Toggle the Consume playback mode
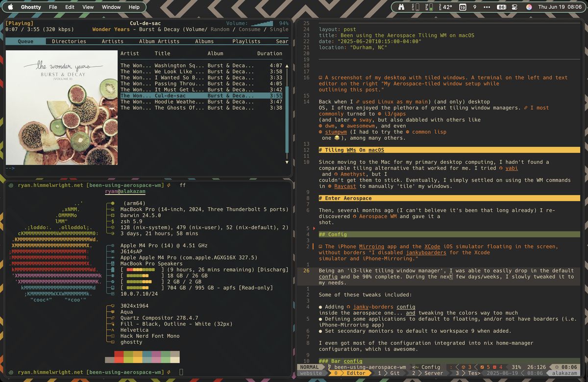Image resolution: width=588 pixels, height=382 pixels. tap(250, 29)
